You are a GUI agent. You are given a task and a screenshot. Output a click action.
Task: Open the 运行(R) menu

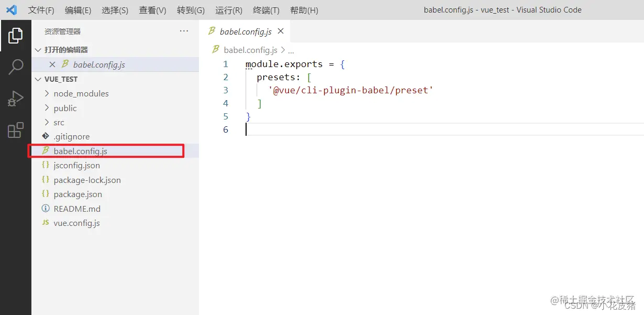[229, 10]
